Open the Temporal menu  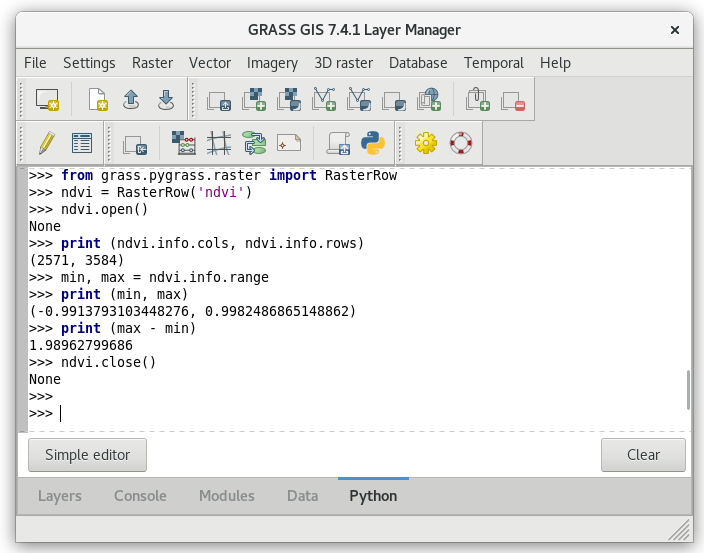tap(493, 63)
